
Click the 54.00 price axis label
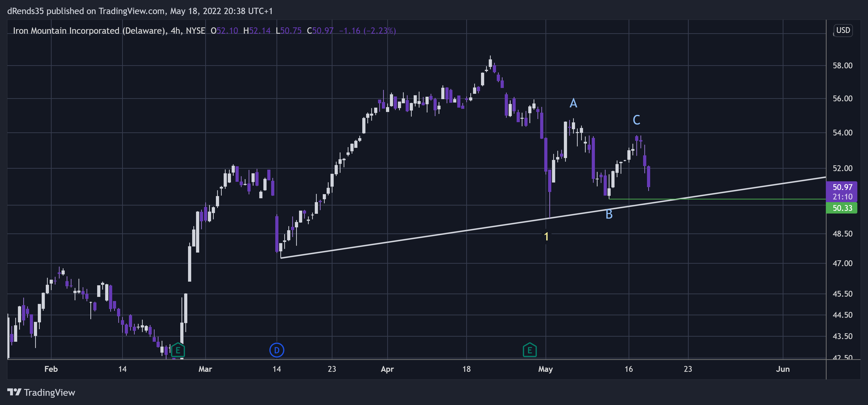[842, 132]
